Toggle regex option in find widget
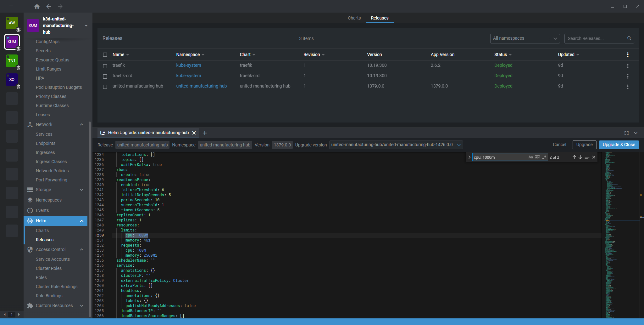This screenshot has width=644, height=325. pos(544,157)
